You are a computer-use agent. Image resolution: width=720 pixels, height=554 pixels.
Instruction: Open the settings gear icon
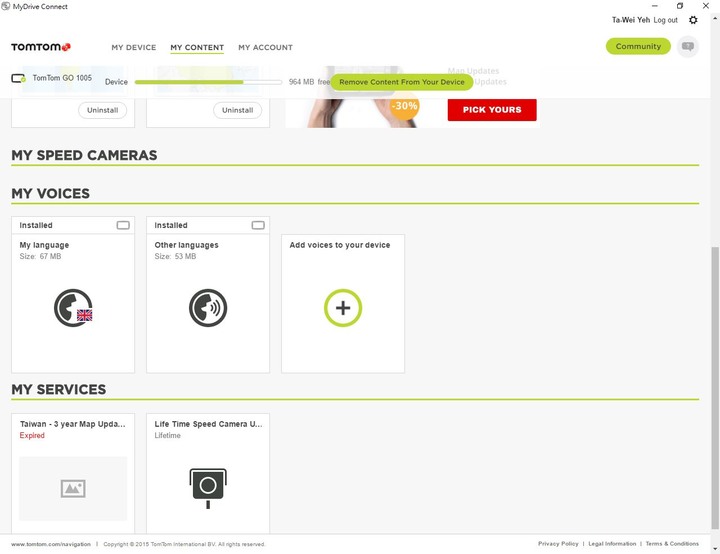[x=693, y=20]
